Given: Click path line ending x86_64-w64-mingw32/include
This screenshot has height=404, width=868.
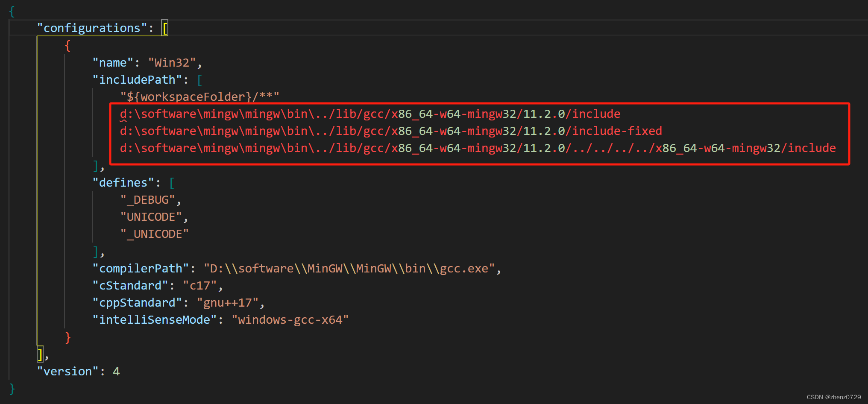Looking at the screenshot, I should 478,148.
